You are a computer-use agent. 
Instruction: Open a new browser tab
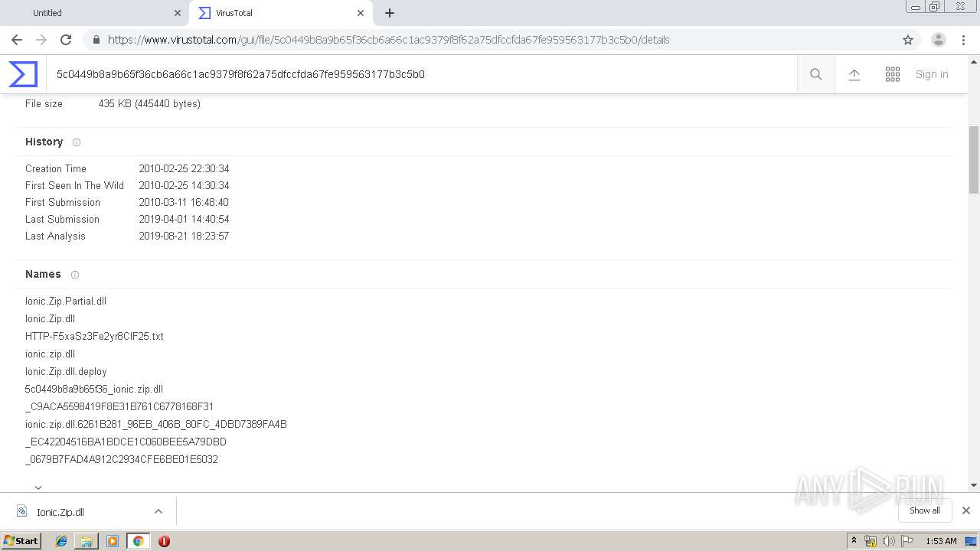[390, 13]
